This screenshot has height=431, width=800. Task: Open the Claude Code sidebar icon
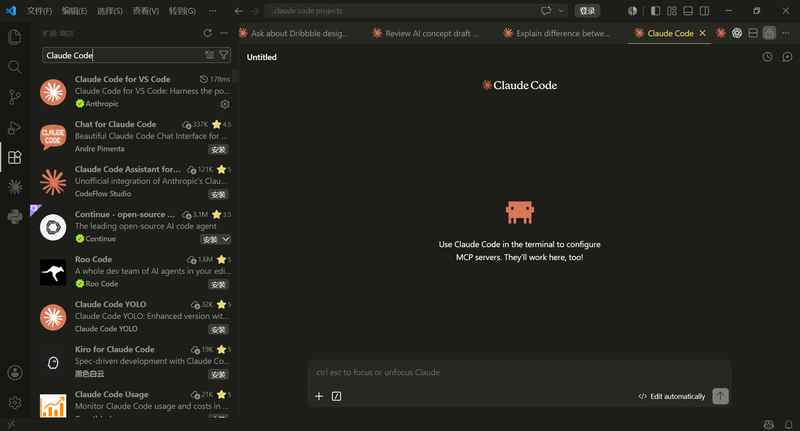tap(15, 187)
